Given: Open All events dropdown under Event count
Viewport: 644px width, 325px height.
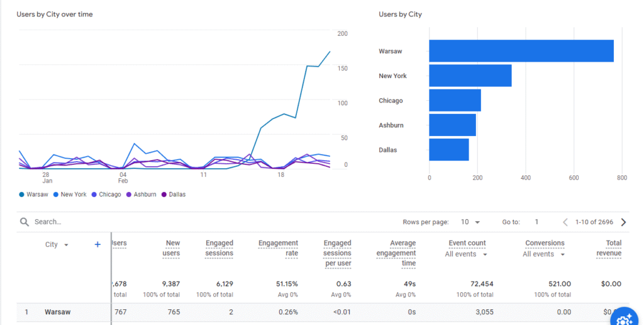Looking at the screenshot, I should 466,254.
